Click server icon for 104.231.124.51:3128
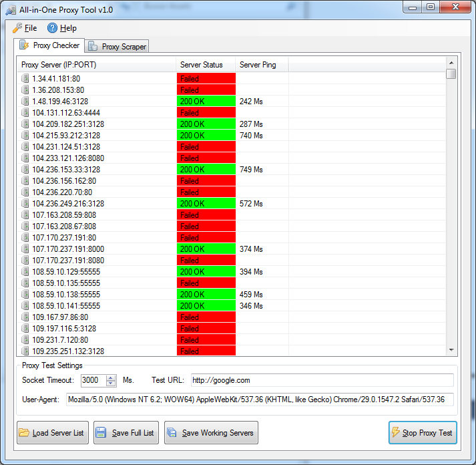 point(25,147)
